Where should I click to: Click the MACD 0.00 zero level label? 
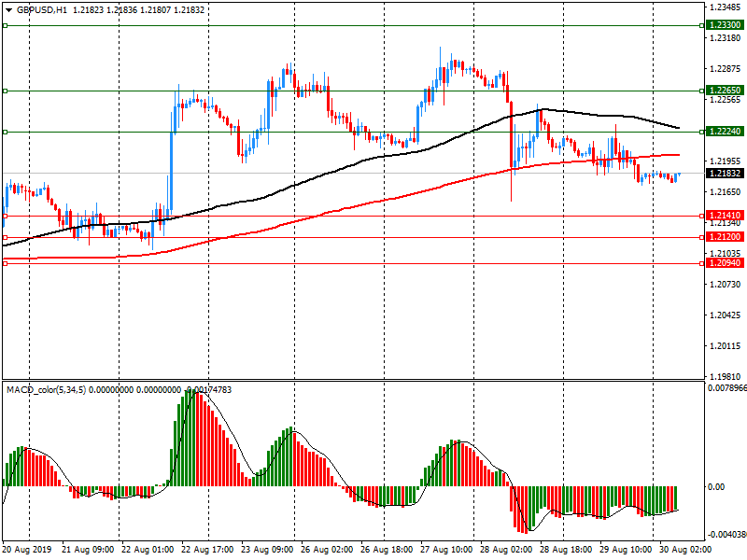pyautogui.click(x=716, y=486)
